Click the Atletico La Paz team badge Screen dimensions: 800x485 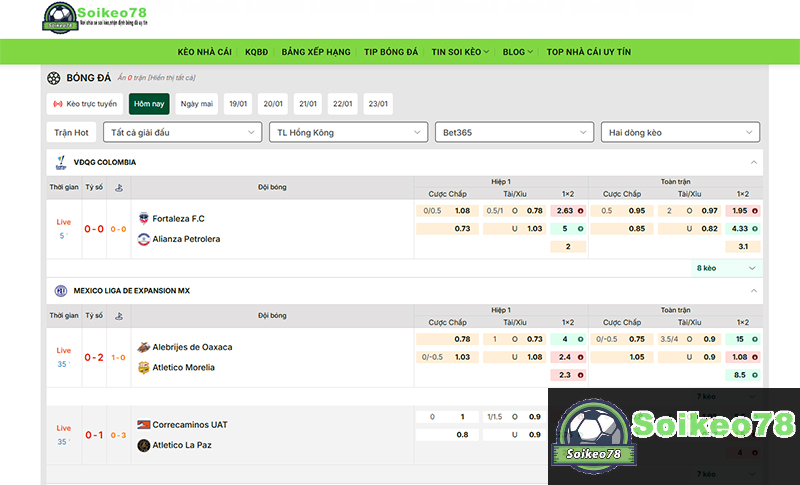pyautogui.click(x=144, y=445)
